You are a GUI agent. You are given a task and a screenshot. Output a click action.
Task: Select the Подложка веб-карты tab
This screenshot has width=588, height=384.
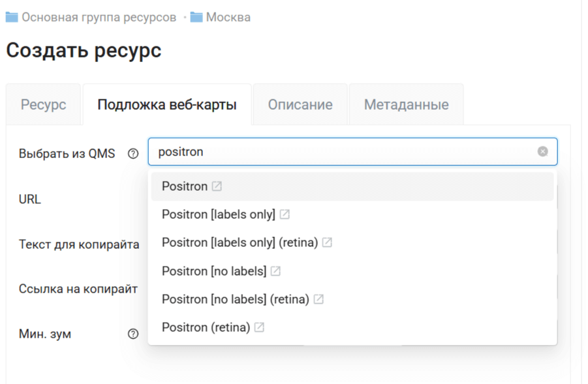click(x=166, y=104)
